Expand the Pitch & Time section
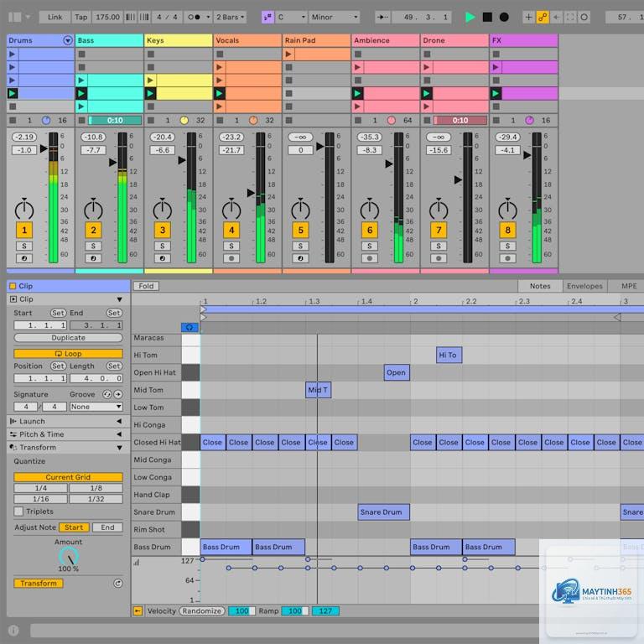The height and width of the screenshot is (644, 644). pyautogui.click(x=119, y=434)
